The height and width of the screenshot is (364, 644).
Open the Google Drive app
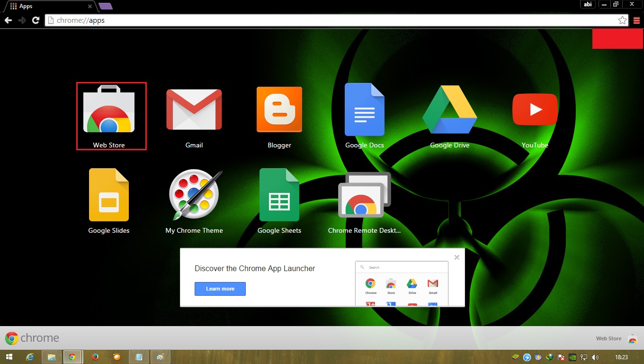(x=450, y=116)
